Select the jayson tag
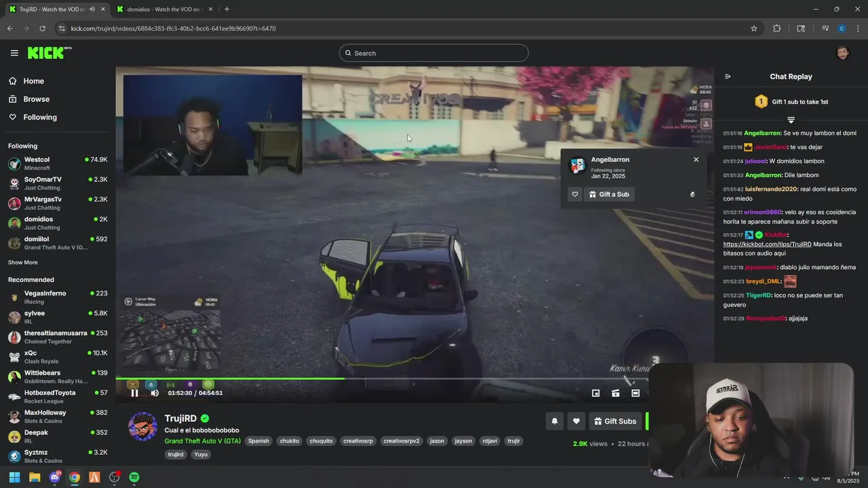868x488 pixels. [463, 441]
